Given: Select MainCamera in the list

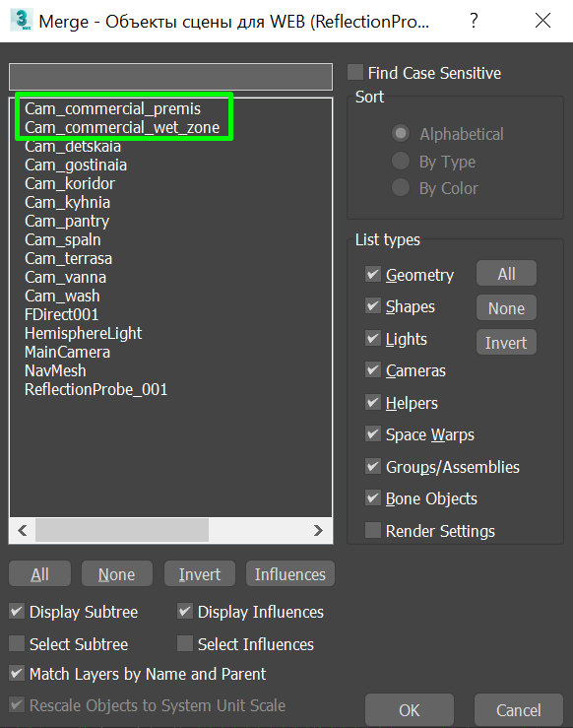Looking at the screenshot, I should [67, 352].
